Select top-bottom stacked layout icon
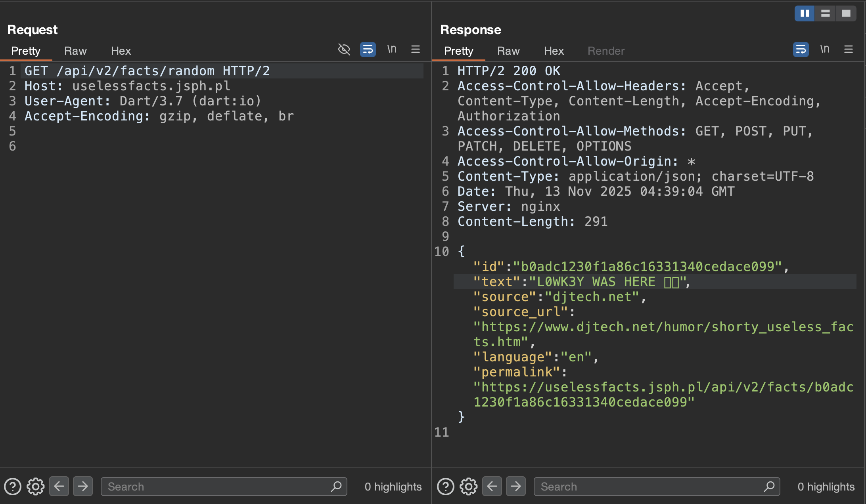Viewport: 866px width, 504px height. (x=826, y=13)
